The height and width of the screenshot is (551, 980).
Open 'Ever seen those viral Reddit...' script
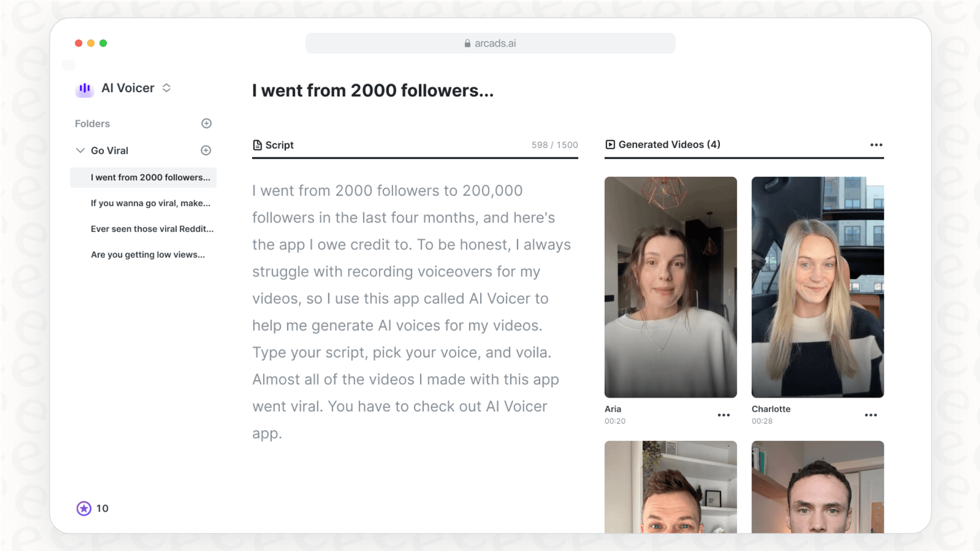pos(152,229)
